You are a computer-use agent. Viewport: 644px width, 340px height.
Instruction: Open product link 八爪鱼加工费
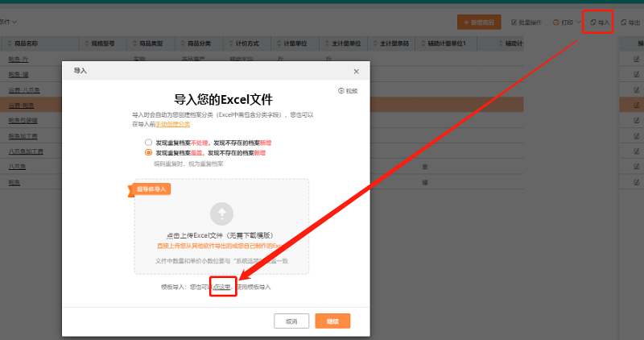[26, 151]
